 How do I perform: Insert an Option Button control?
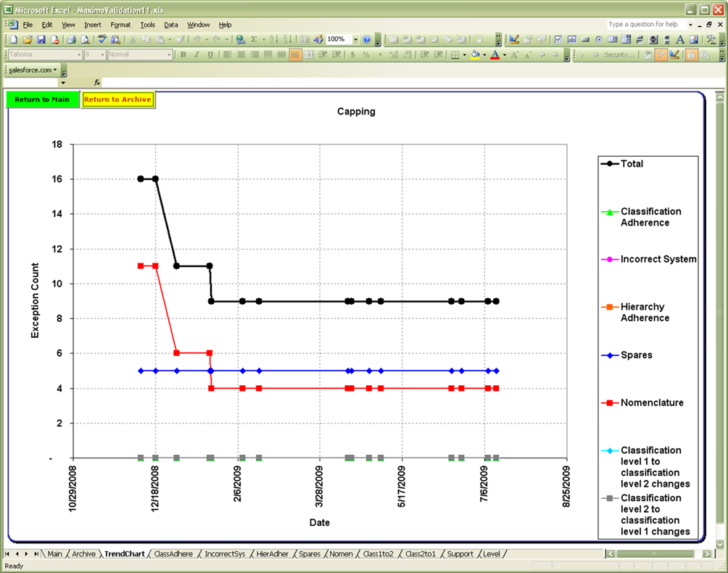[599, 39]
